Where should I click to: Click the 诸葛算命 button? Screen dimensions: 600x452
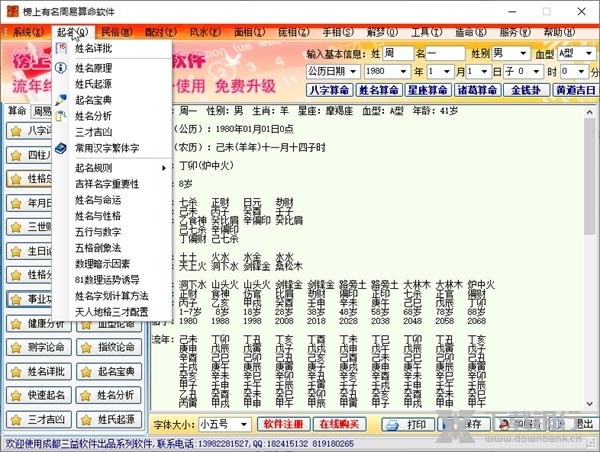478,90
